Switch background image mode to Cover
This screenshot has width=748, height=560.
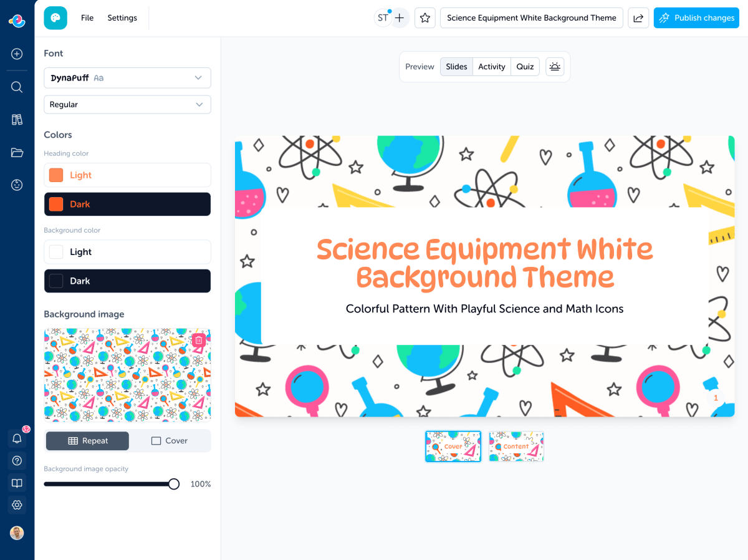click(x=170, y=441)
